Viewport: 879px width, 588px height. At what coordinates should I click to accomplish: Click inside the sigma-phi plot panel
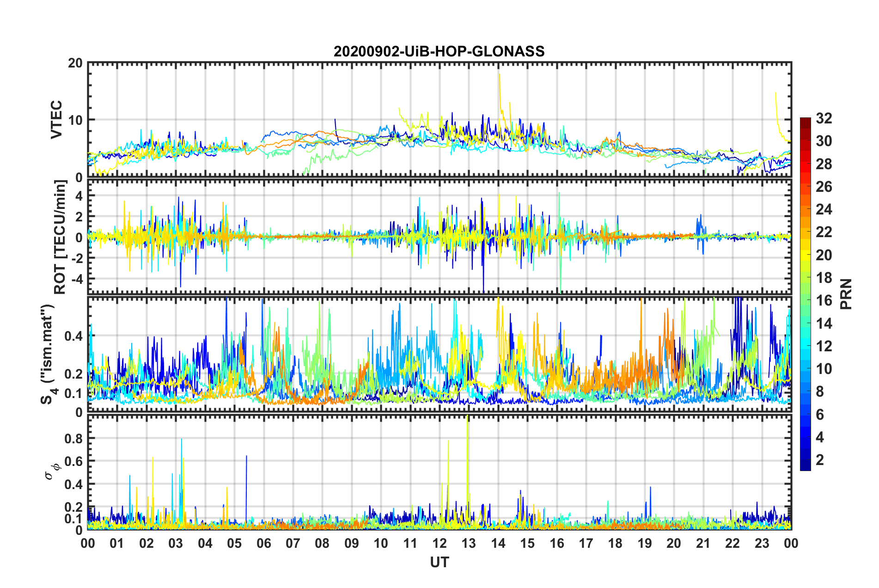pos(439,472)
